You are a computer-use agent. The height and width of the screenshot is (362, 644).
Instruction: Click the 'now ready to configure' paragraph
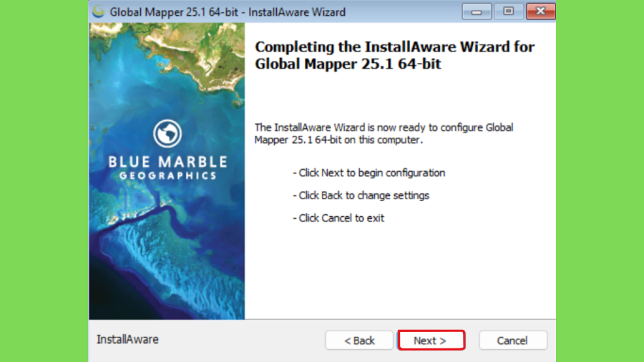[384, 133]
